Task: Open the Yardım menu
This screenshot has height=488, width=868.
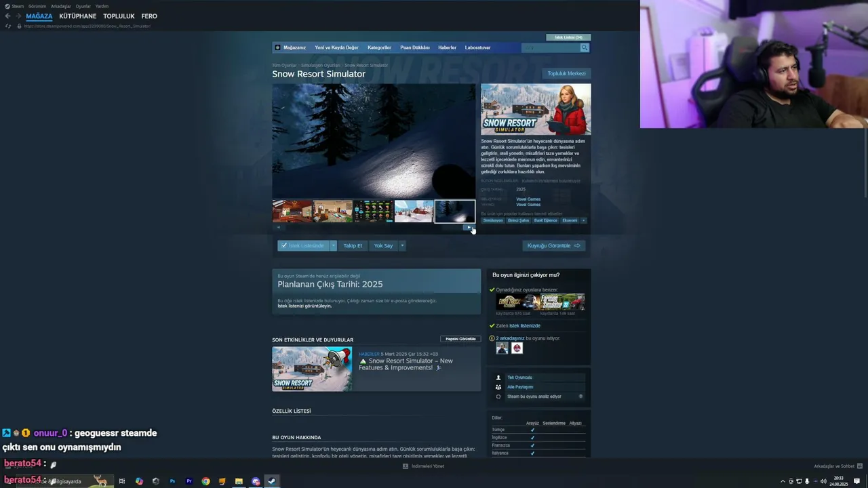Action: (102, 6)
